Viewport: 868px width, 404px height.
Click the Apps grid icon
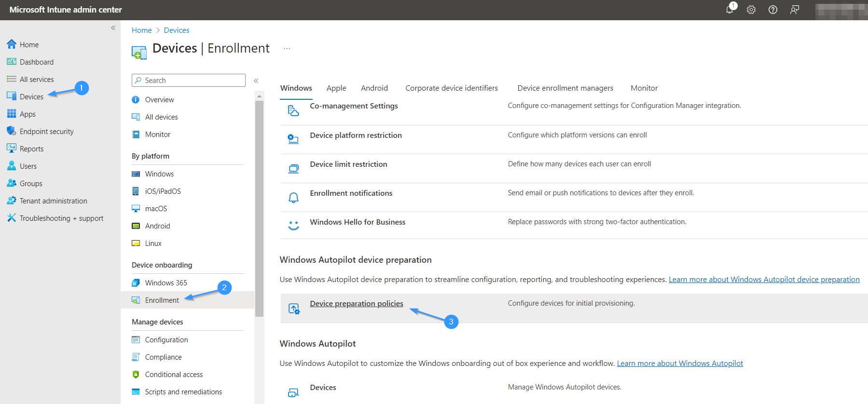12,114
